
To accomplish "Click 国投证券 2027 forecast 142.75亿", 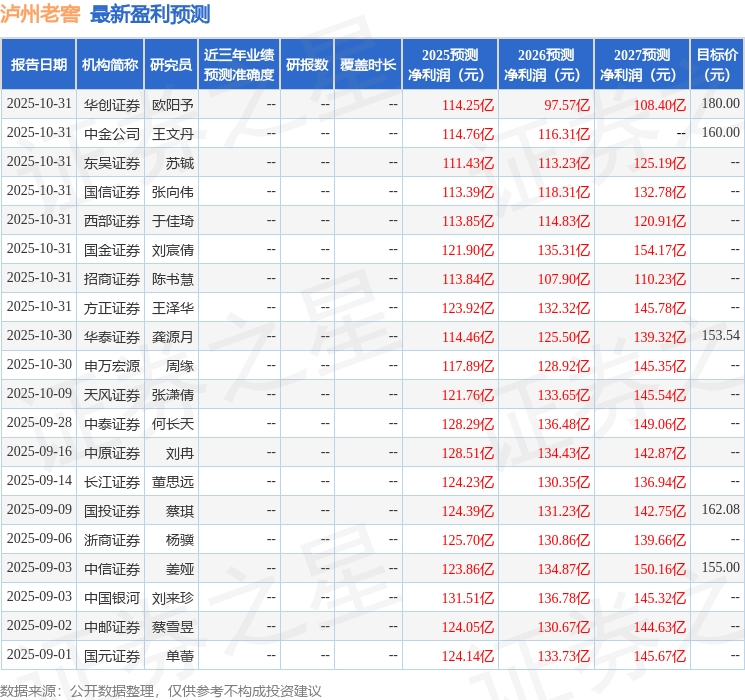I will point(660,511).
